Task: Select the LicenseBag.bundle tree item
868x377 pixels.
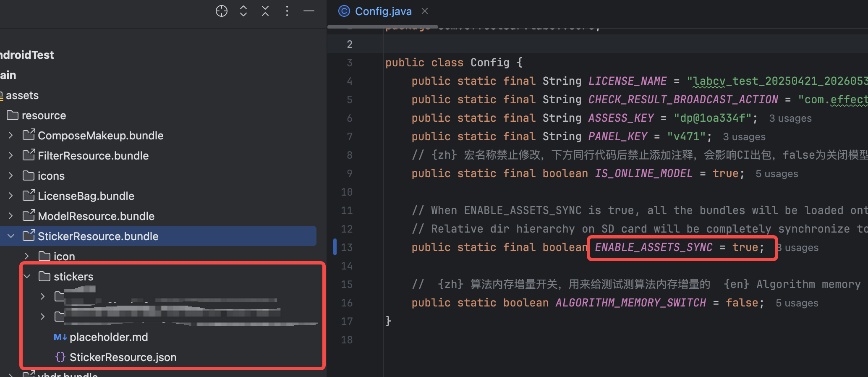Action: tap(86, 196)
